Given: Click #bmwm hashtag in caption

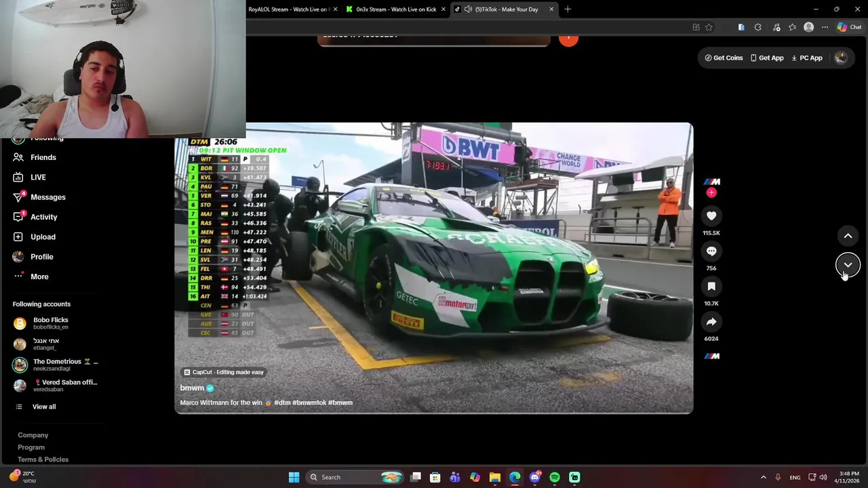Looking at the screenshot, I should [x=340, y=403].
